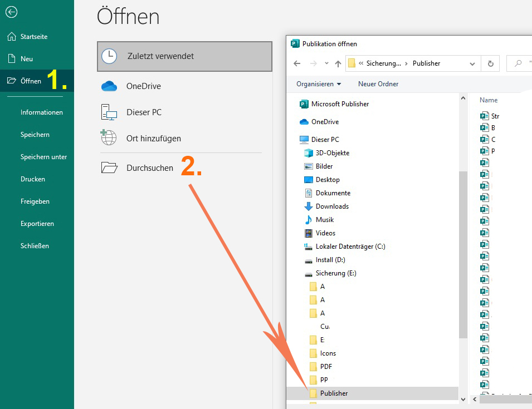This screenshot has width=532, height=409.
Task: Click navigation tree scrollbar down arrow
Action: tap(463, 400)
